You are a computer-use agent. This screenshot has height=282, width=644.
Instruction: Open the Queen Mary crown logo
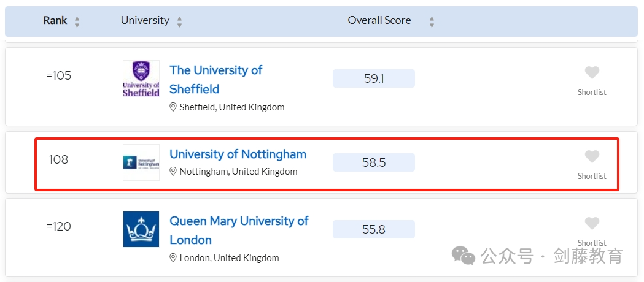[141, 229]
